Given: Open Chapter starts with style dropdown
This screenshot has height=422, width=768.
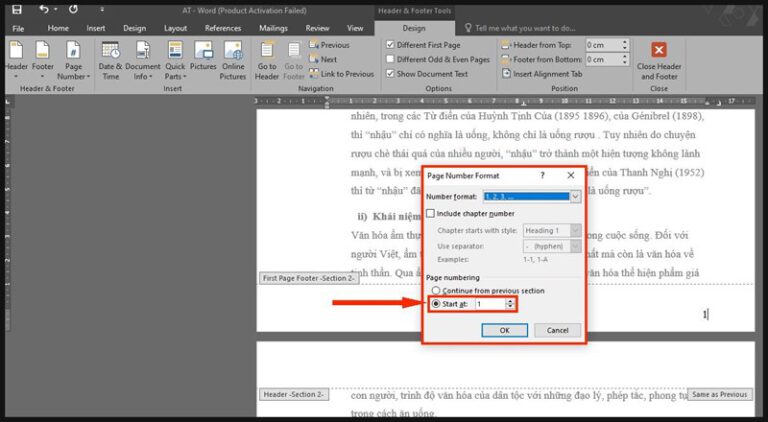Looking at the screenshot, I should coord(576,230).
